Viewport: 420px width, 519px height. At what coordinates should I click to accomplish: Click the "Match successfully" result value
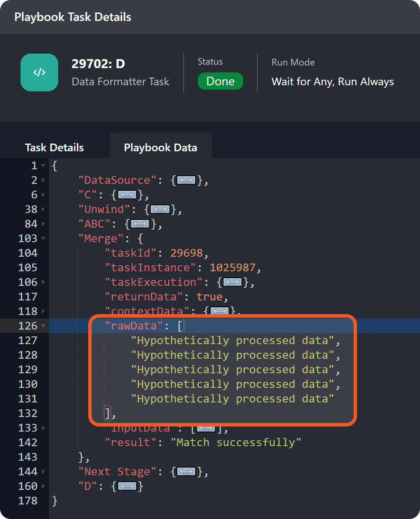tap(238, 442)
